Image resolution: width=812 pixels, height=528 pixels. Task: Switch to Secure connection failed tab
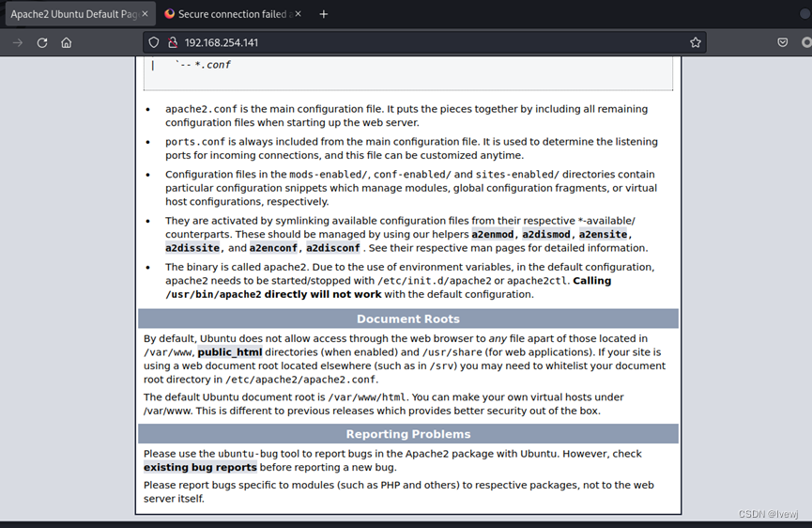coord(232,14)
